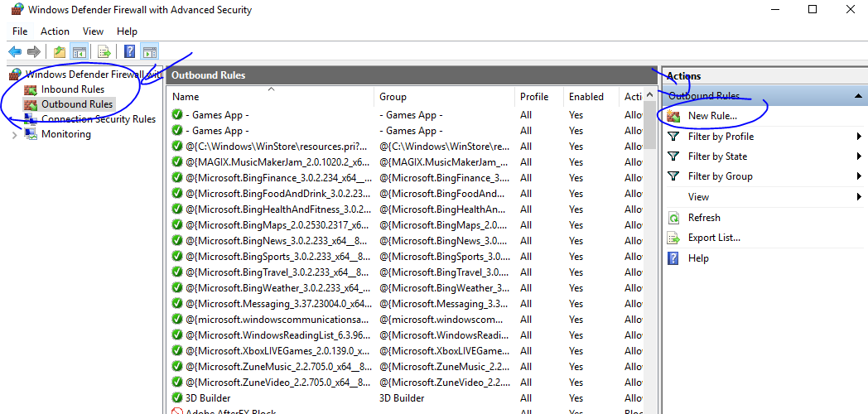
Task: Click green check icon of ZuneVideo rule
Action: [177, 382]
